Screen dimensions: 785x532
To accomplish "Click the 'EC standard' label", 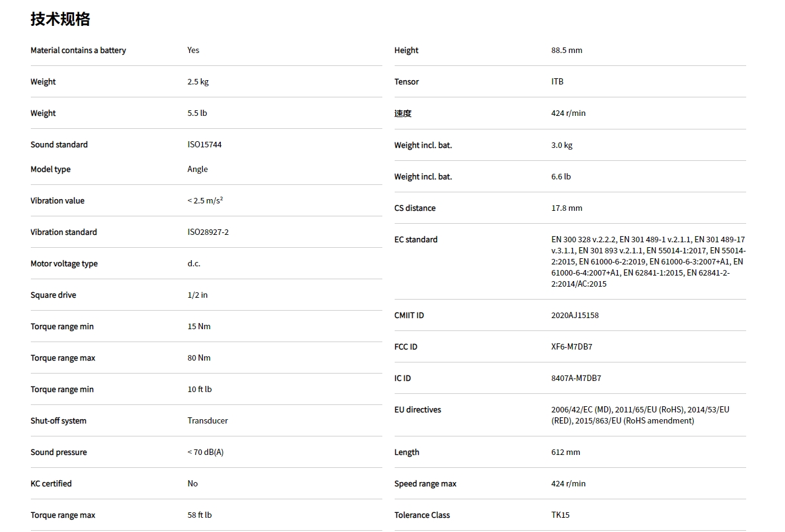I will click(x=416, y=240).
